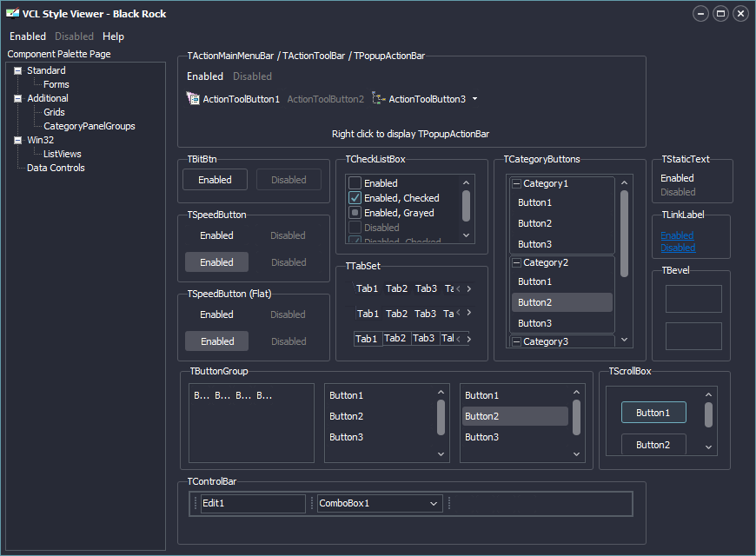Viewport: 756px width, 556px height.
Task: Select Tab3 in third tab set row
Action: (423, 339)
